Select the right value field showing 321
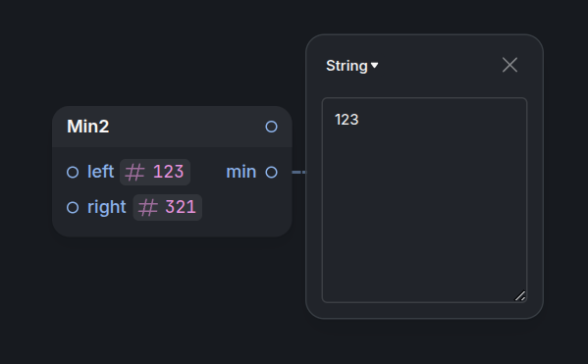This screenshot has height=364, width=588. (168, 207)
